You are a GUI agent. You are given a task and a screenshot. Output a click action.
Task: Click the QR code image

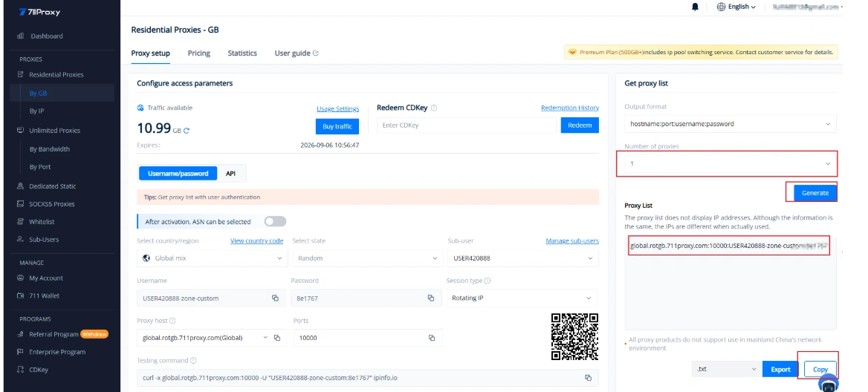(x=574, y=336)
